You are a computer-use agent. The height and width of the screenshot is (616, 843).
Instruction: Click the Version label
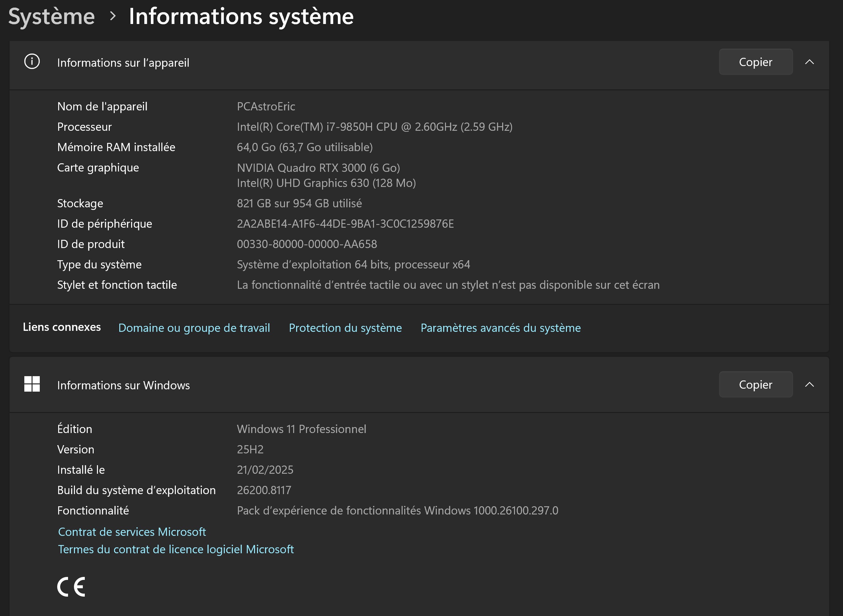tap(75, 449)
